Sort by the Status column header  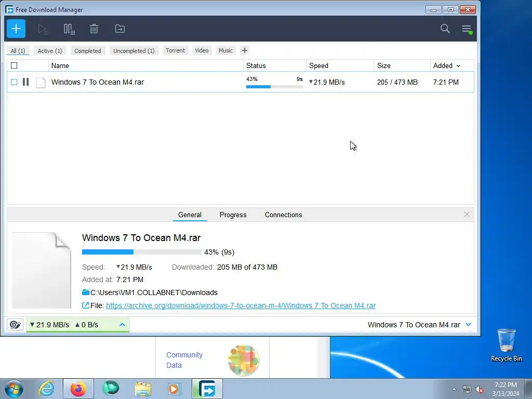274,65
